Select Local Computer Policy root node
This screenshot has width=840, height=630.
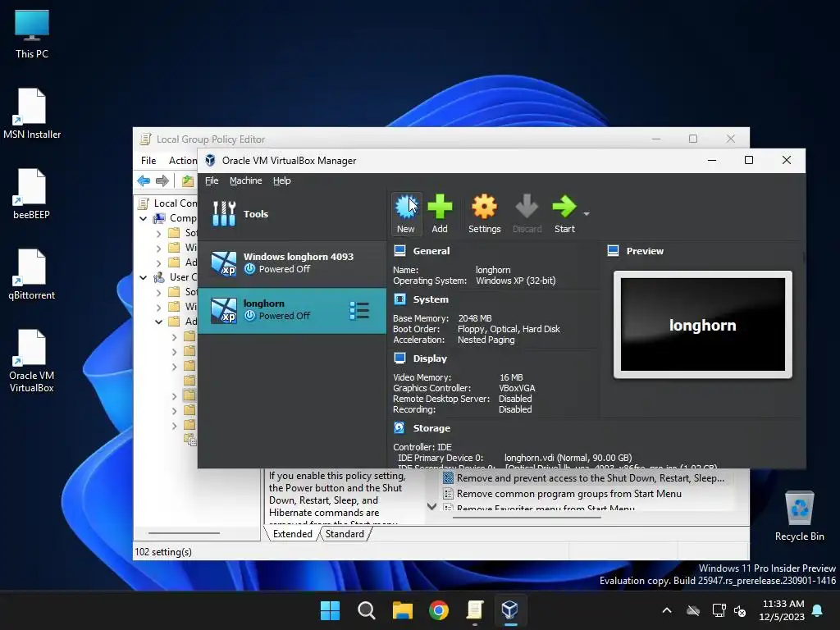[169, 203]
